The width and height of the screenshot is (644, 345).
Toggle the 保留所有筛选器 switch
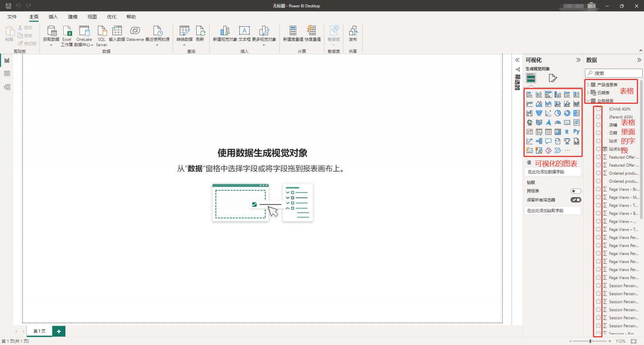576,200
